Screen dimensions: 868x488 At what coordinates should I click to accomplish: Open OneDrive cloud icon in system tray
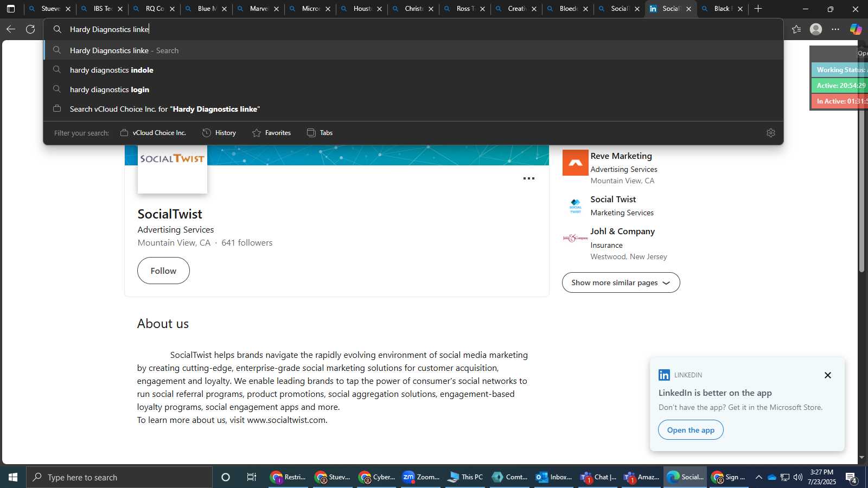(x=772, y=477)
